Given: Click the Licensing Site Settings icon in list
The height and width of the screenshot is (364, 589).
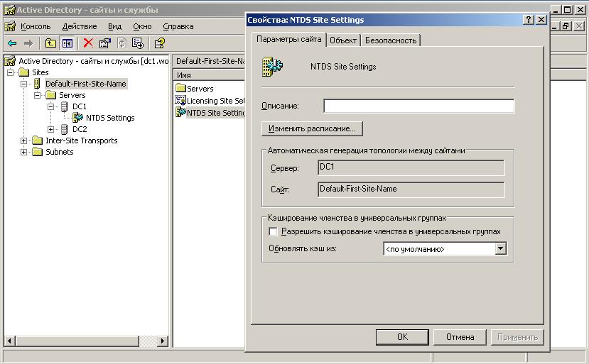Looking at the screenshot, I should tap(180, 100).
